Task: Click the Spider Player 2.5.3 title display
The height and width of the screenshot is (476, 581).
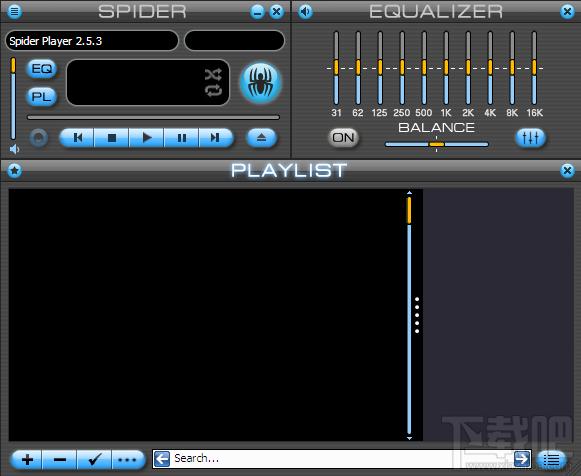Action: click(92, 41)
